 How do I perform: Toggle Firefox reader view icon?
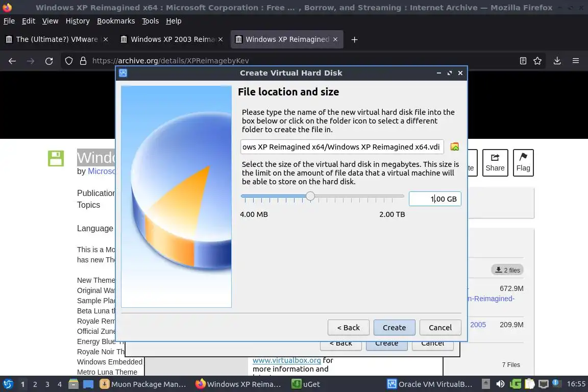pos(523,61)
